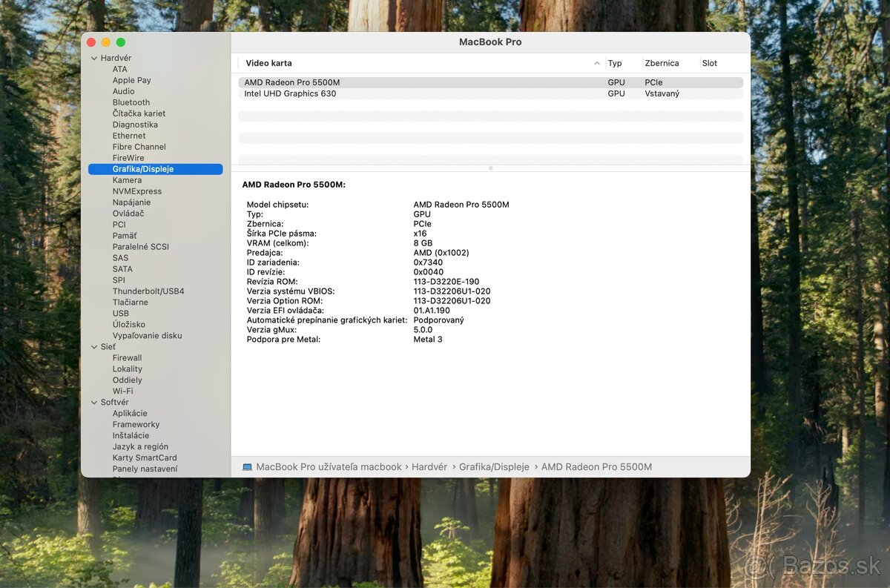890x588 pixels.
Task: Select Inštalácie under Softvér
Action: coord(131,436)
